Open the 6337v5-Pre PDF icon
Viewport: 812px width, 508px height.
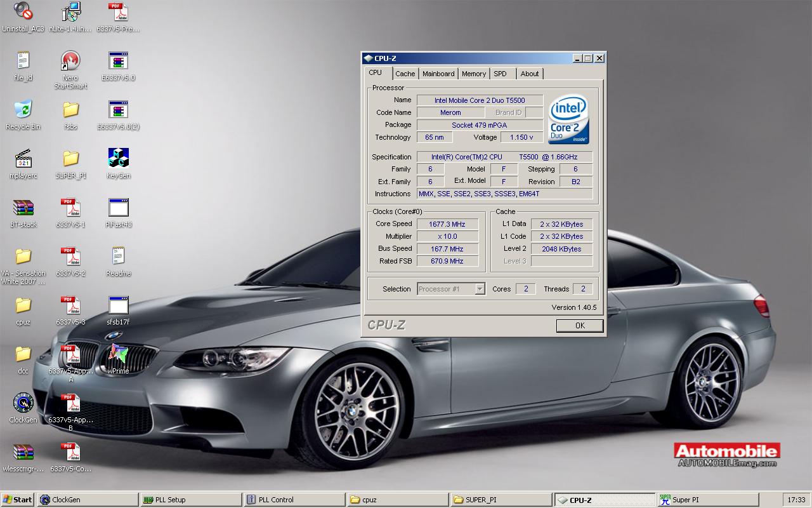[x=119, y=11]
